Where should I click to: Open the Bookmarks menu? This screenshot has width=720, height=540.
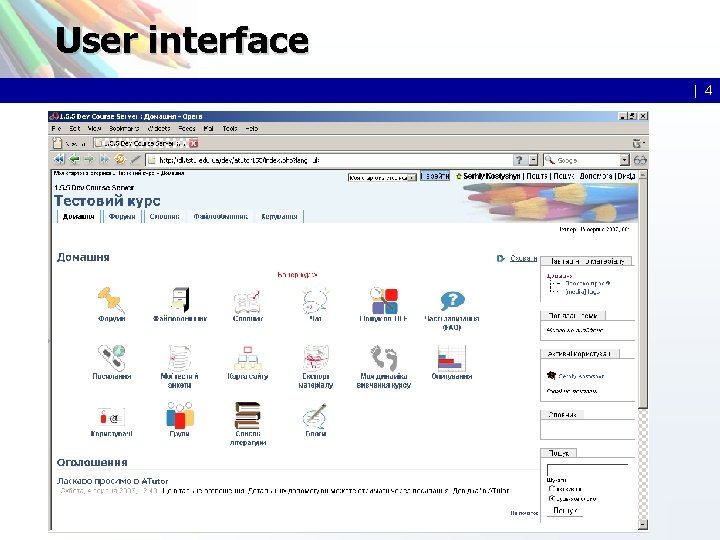click(124, 129)
